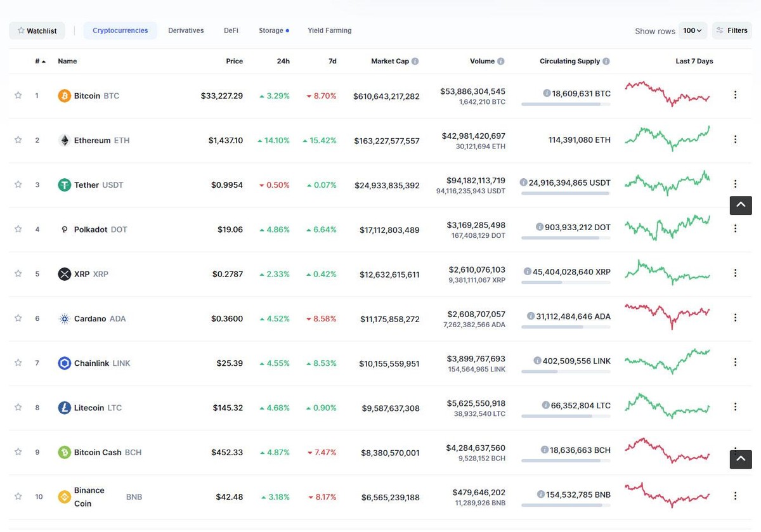The image size is (761, 532).
Task: Click the Ethereum ETH coin logo
Action: tap(65, 140)
